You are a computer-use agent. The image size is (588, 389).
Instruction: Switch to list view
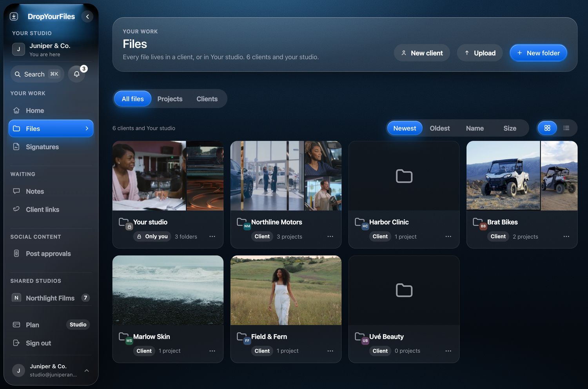tap(566, 128)
